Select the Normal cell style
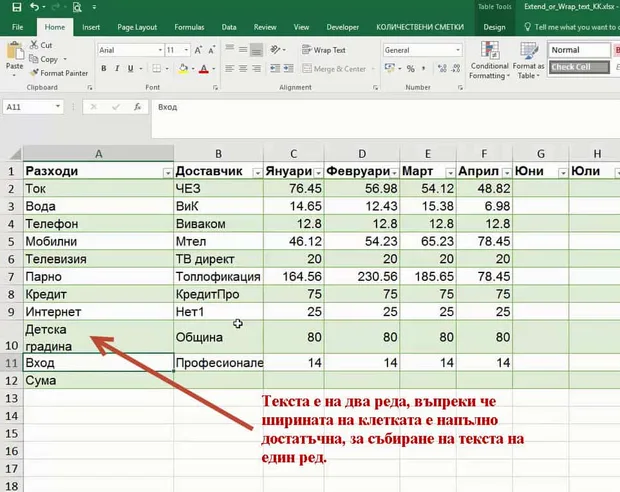This screenshot has height=492, width=620. tap(579, 50)
